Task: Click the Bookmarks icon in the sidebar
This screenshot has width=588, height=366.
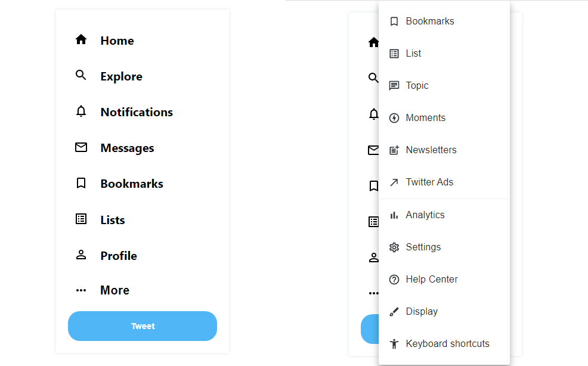Action: (81, 183)
